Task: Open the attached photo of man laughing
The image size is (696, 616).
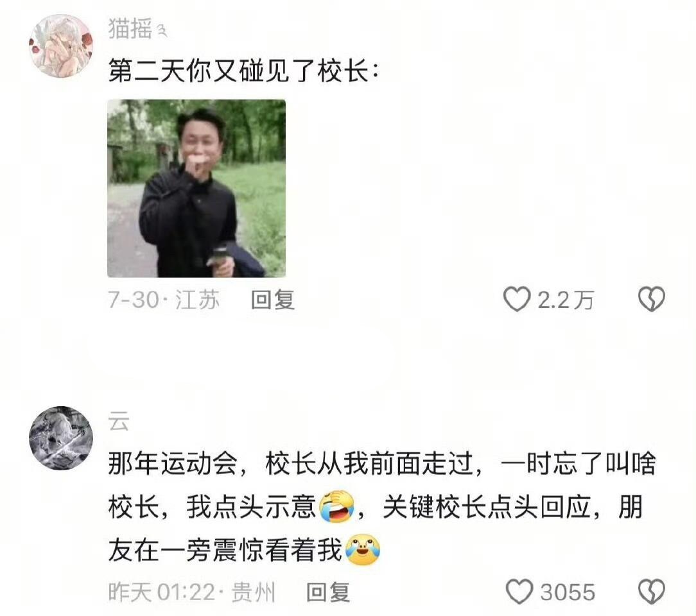Action: pos(196,189)
